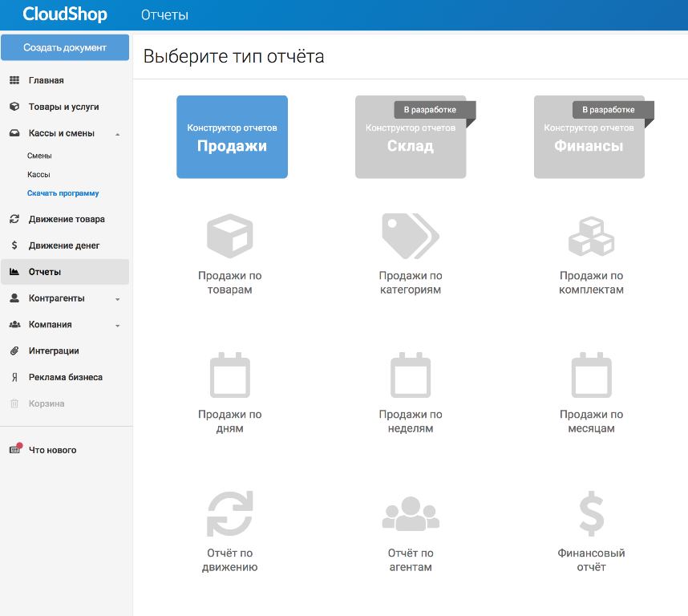Open Sales by weeks calendar icon
The width and height of the screenshot is (688, 616).
tap(410, 375)
